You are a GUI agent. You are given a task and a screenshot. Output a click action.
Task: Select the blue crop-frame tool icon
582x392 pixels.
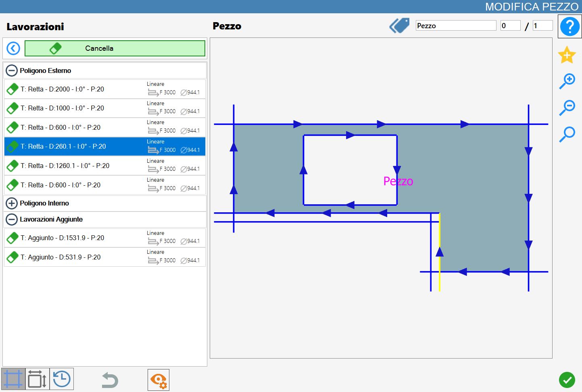coord(13,379)
